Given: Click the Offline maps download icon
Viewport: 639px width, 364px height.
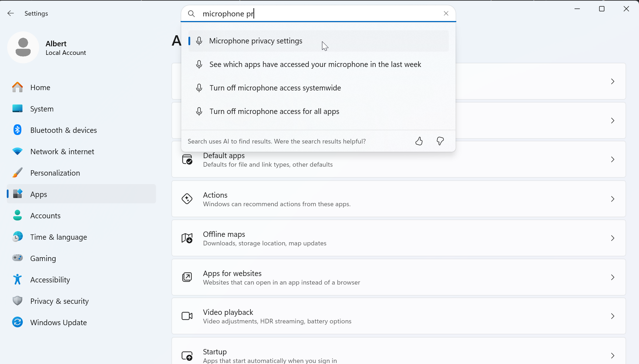Looking at the screenshot, I should pyautogui.click(x=187, y=238).
